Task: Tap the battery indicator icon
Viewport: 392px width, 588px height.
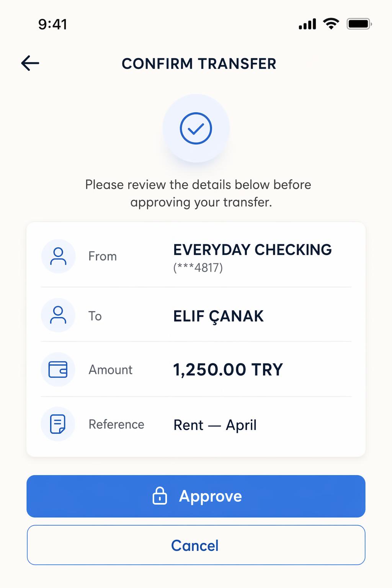Action: tap(359, 24)
